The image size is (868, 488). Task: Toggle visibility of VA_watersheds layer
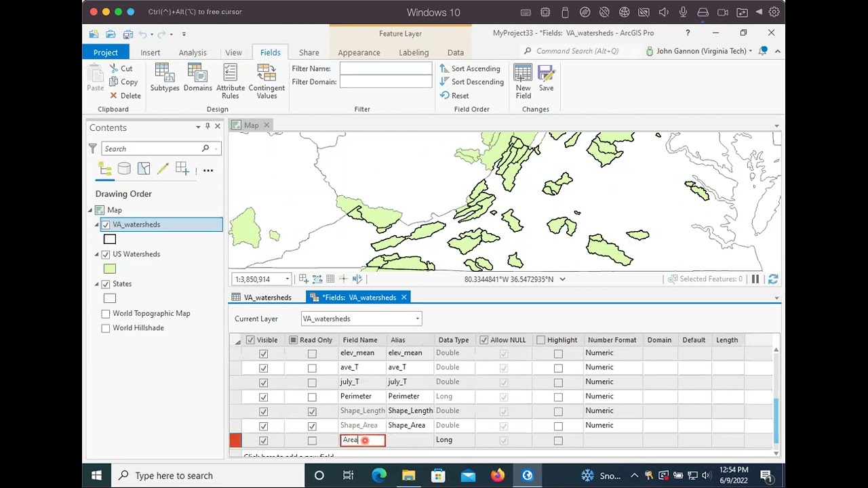click(106, 224)
